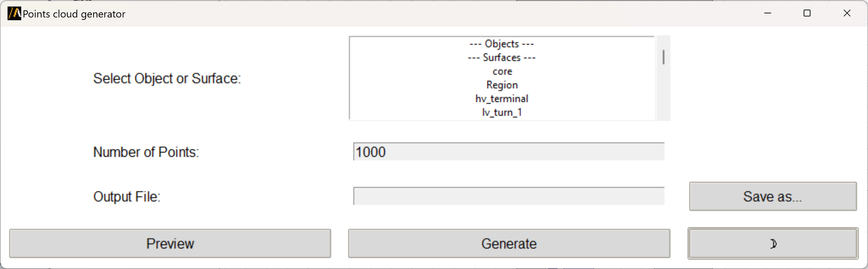Select 'hv_terminal' in the list
This screenshot has height=269, width=868.
(502, 99)
